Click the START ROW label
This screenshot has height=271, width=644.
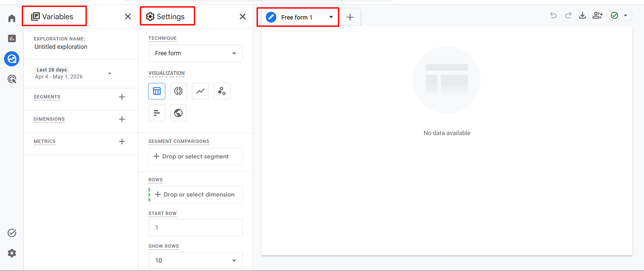[x=163, y=214]
